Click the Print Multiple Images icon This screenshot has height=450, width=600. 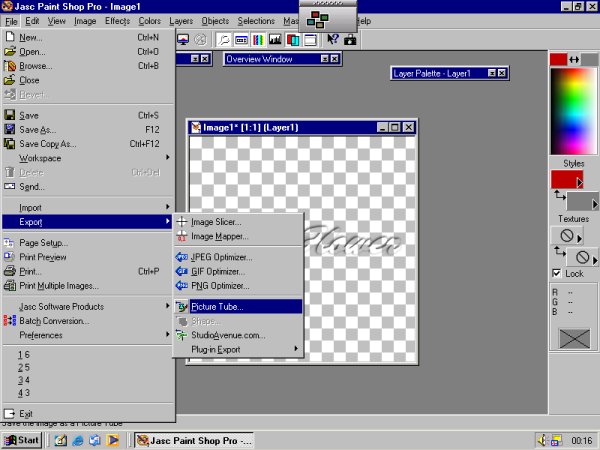(x=10, y=286)
